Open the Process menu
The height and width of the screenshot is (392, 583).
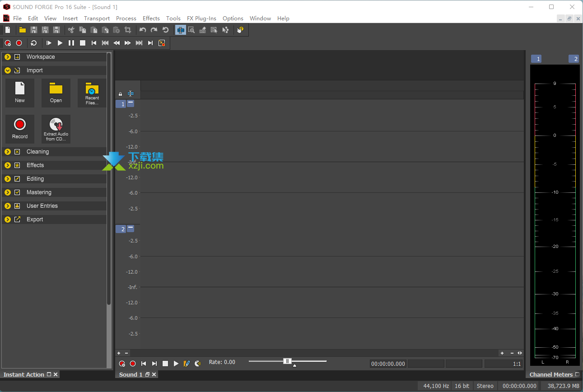[126, 19]
